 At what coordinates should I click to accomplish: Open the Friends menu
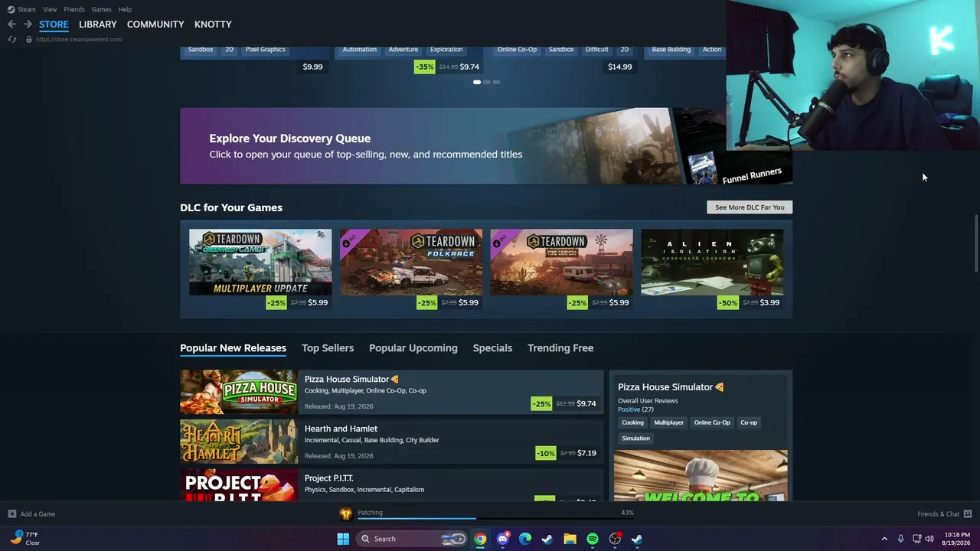point(74,9)
